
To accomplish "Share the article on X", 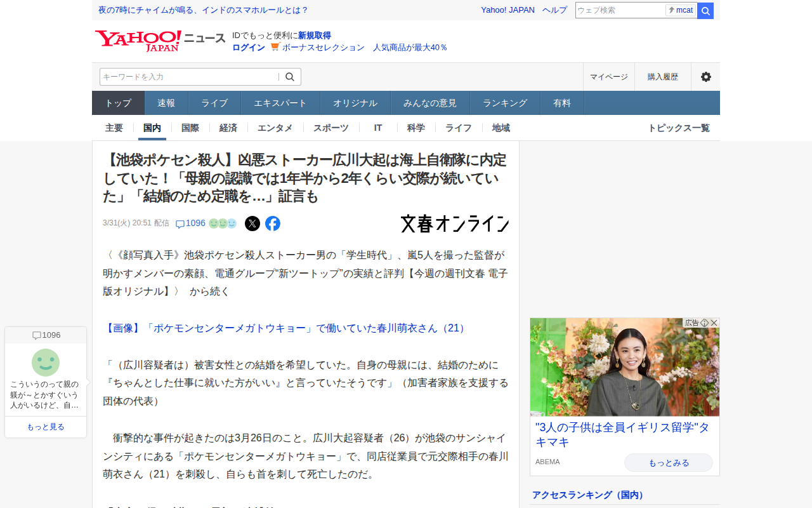I will 252,224.
